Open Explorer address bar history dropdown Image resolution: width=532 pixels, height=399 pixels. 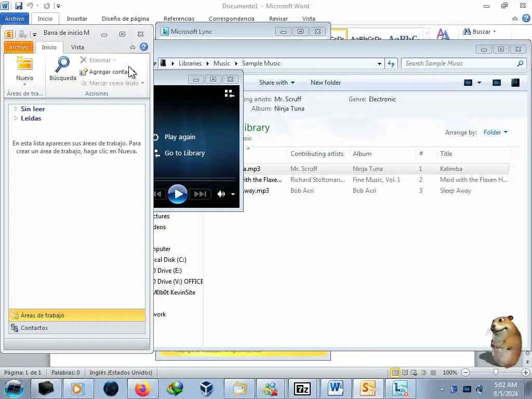tap(379, 63)
